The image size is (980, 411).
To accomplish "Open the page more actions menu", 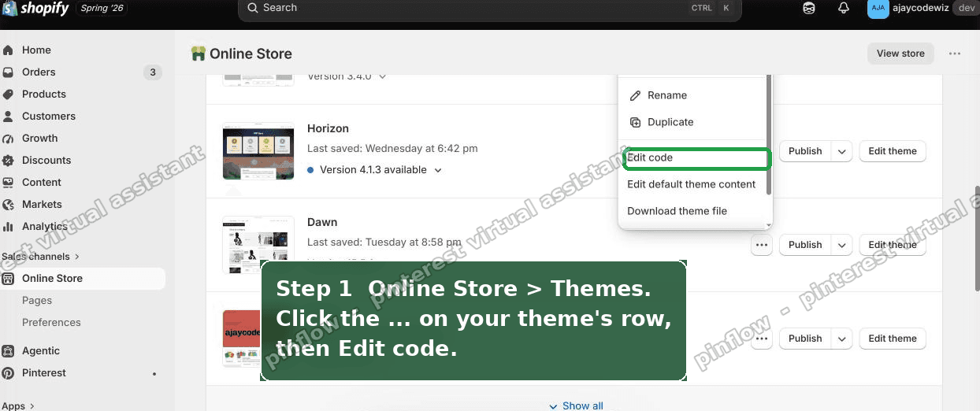I will click(x=955, y=54).
